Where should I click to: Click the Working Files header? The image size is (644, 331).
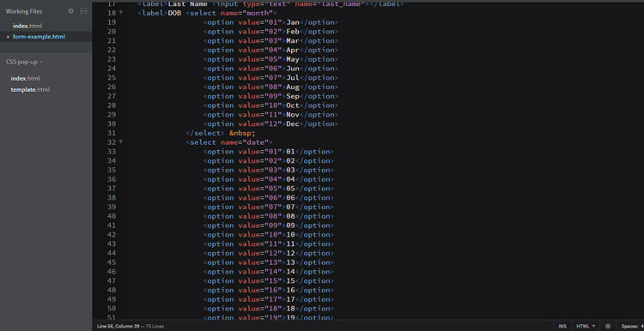click(x=24, y=11)
